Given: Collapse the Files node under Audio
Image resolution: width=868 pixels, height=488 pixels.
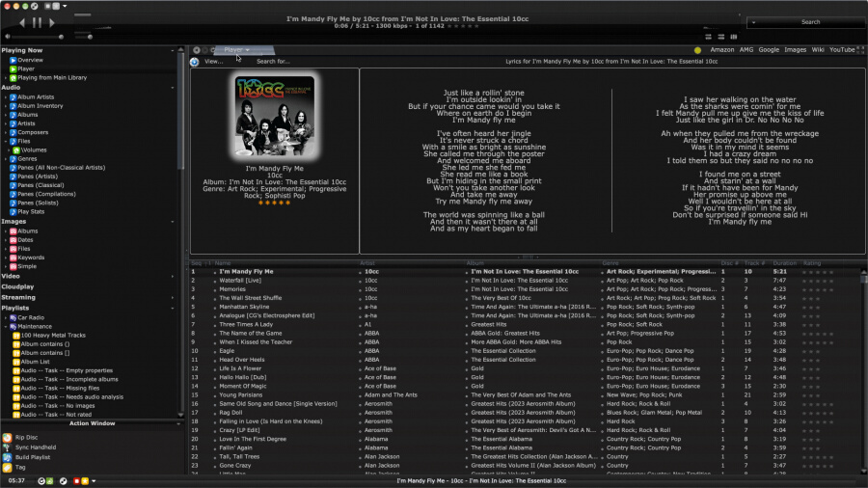Looking at the screenshot, I should point(6,141).
